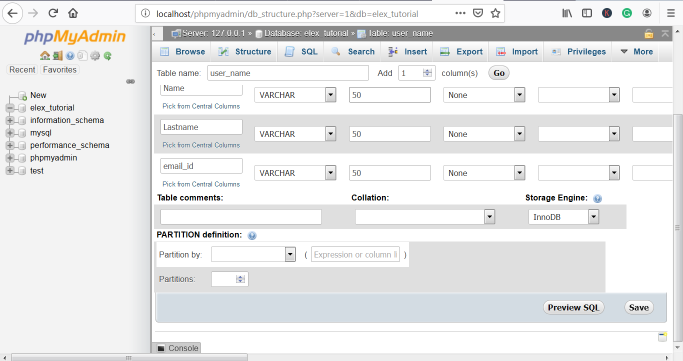Open the Search tab

pos(353,51)
